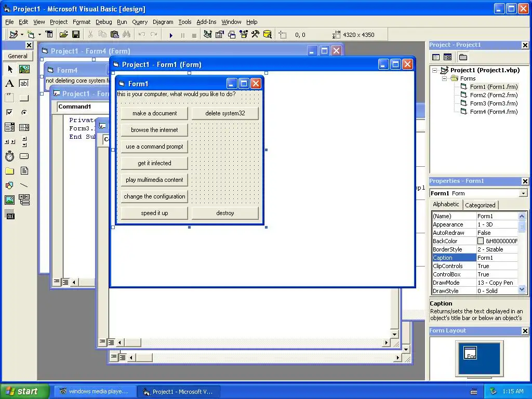Select the BorderStyle property row
Screen dimensions: 532x399
click(475, 249)
